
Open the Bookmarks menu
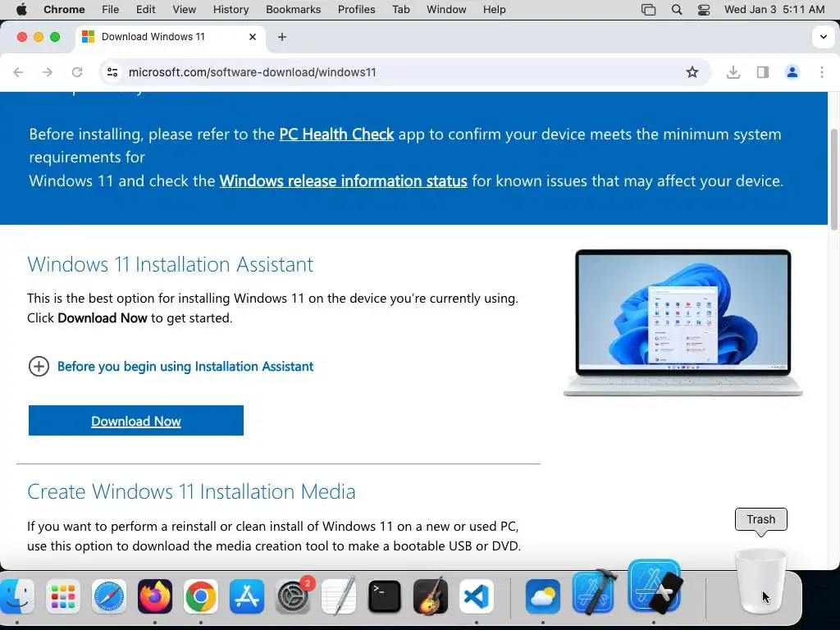point(293,10)
